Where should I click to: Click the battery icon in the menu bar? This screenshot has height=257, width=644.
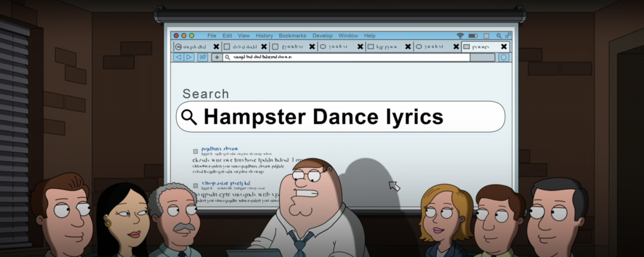[473, 36]
